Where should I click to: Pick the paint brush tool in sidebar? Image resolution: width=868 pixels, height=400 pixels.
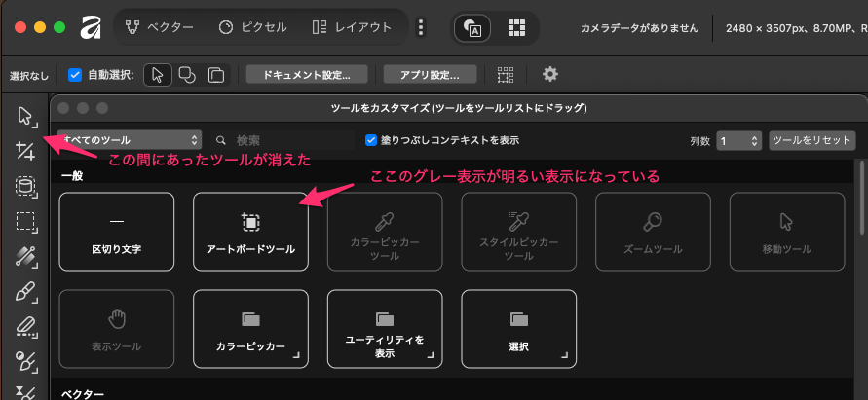pyautogui.click(x=25, y=292)
